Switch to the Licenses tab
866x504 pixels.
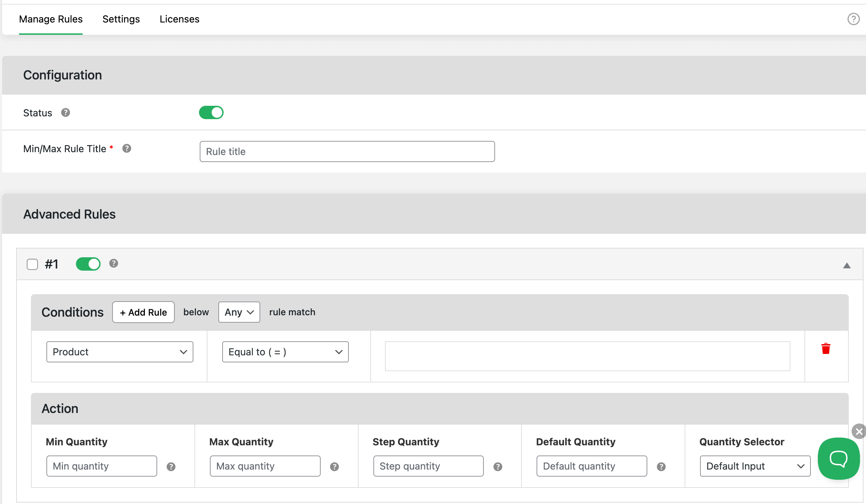tap(179, 19)
